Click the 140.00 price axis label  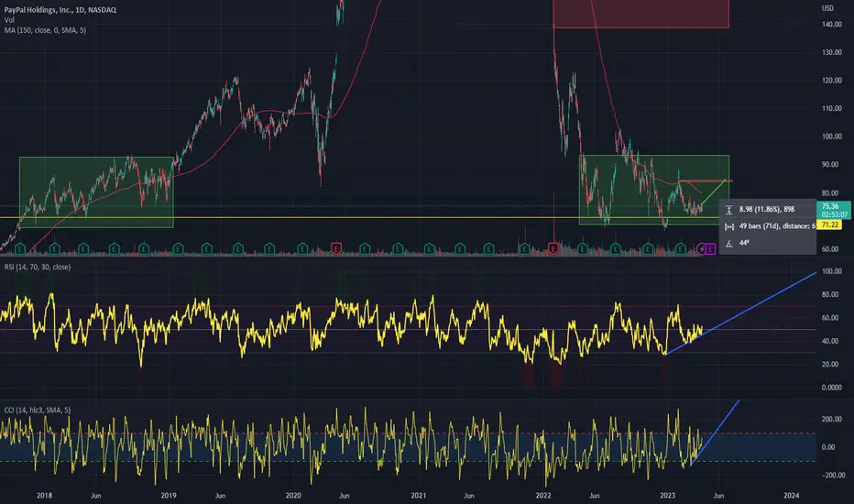click(832, 25)
